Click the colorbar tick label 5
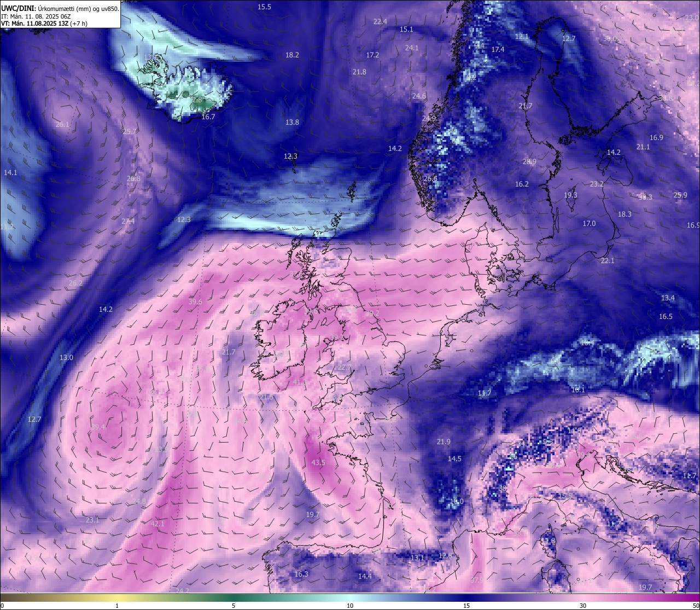Viewport: 700px width, 610px height. pos(234,606)
